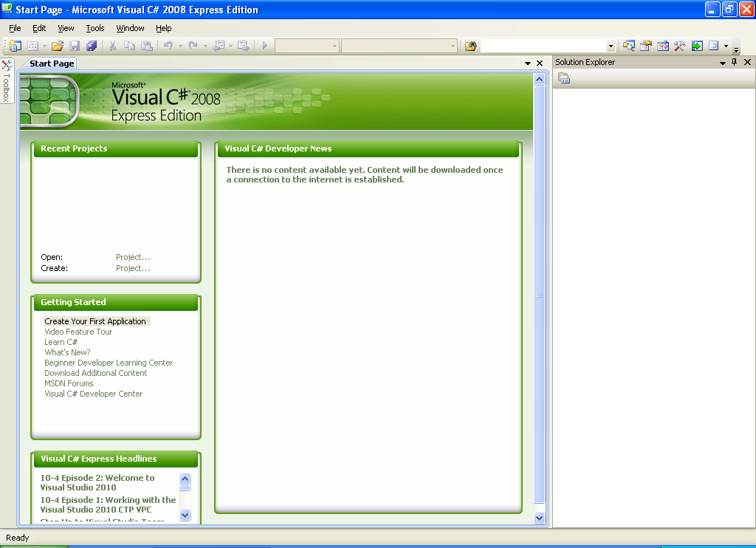Click the Open File folder icon
This screenshot has width=756, height=548.
(58, 46)
